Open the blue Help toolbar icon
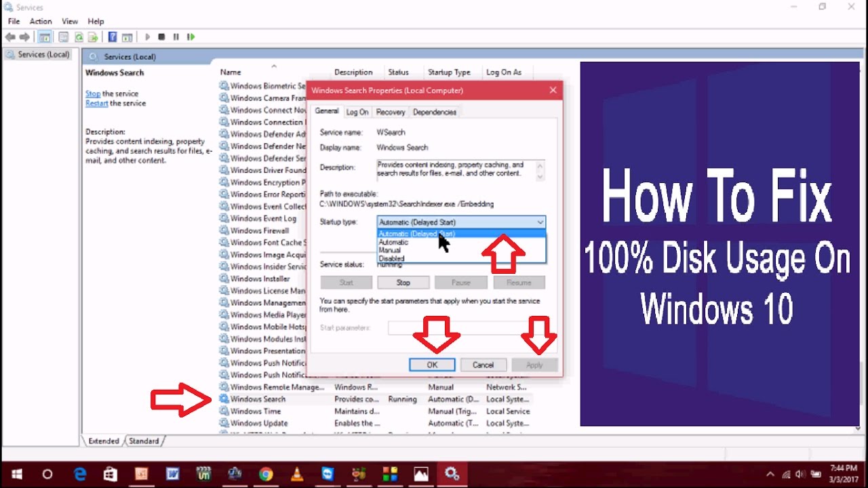This screenshot has width=868, height=488. [113, 37]
